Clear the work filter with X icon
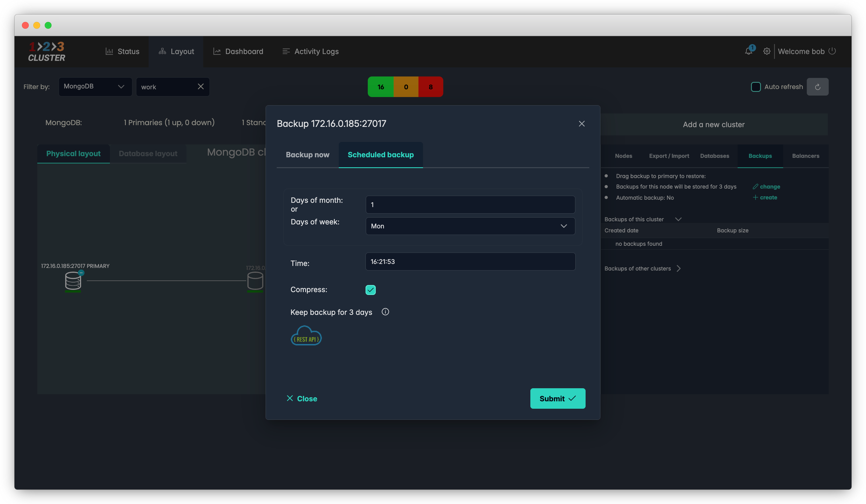The width and height of the screenshot is (866, 504). pos(201,86)
